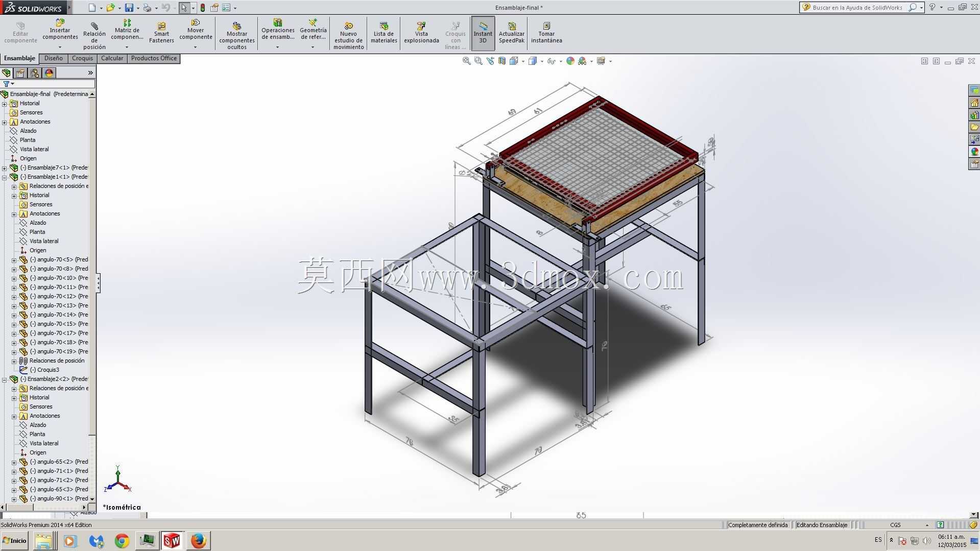
Task: Open Geometría de referencia tool
Action: 313,30
